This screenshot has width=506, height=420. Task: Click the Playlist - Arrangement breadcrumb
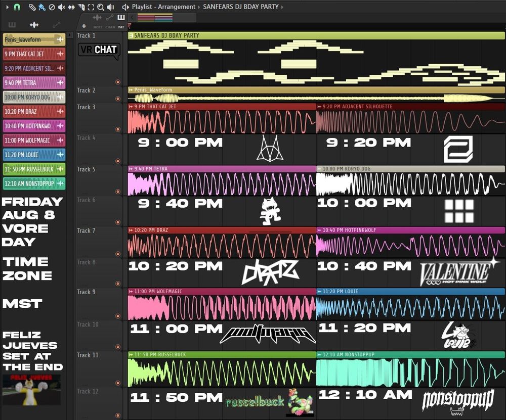(x=163, y=7)
